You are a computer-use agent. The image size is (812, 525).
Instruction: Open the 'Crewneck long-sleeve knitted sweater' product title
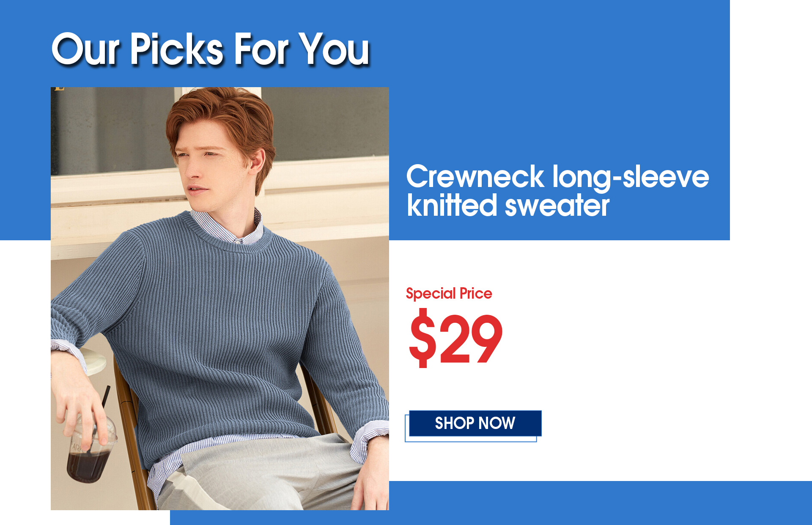pyautogui.click(x=557, y=191)
